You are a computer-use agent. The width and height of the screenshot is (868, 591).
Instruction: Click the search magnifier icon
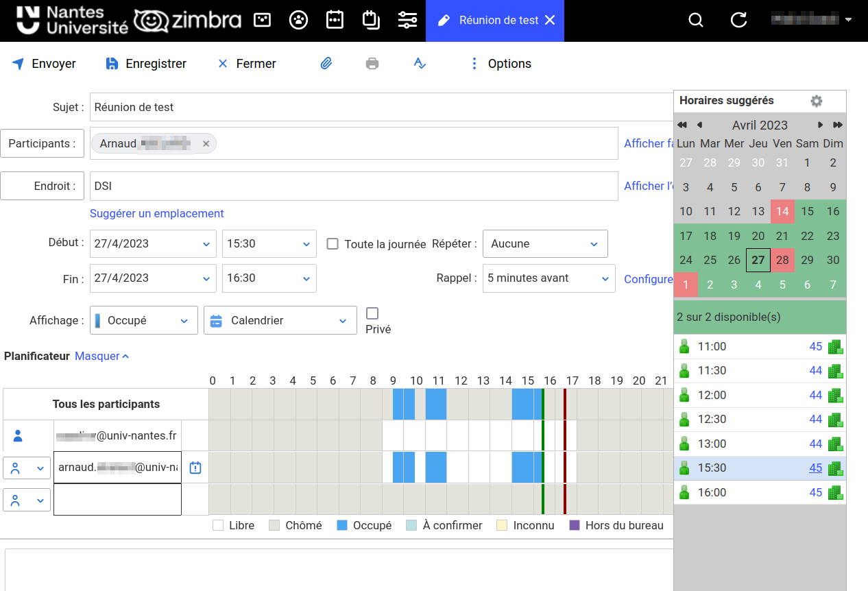[x=696, y=20]
